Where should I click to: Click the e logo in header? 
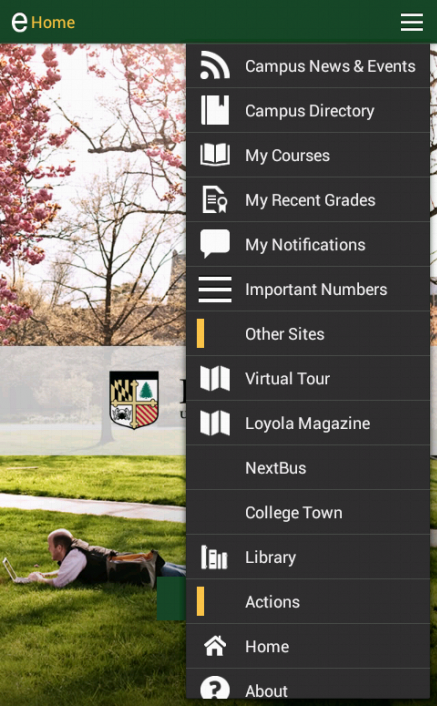[19, 22]
